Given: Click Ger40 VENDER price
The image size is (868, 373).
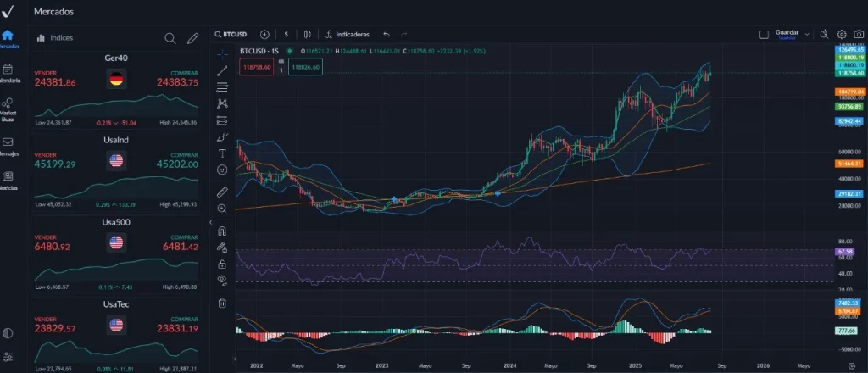Looking at the screenshot, I should coord(55,82).
